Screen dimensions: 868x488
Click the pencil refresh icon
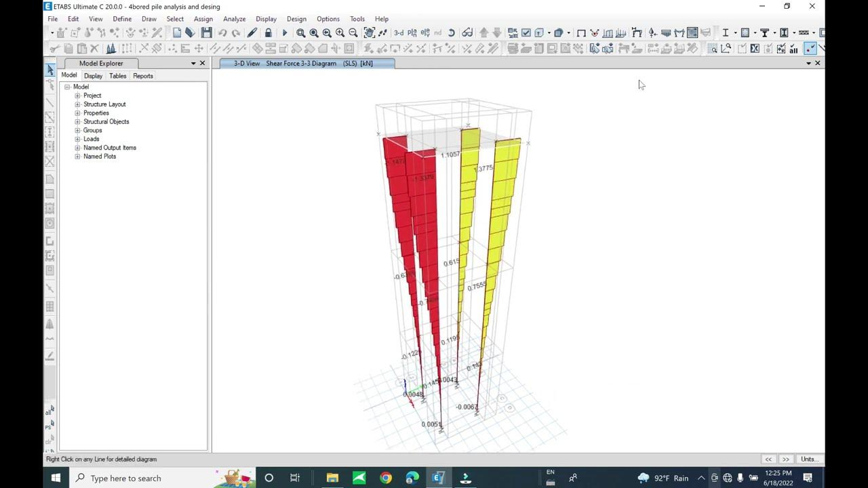tap(252, 33)
